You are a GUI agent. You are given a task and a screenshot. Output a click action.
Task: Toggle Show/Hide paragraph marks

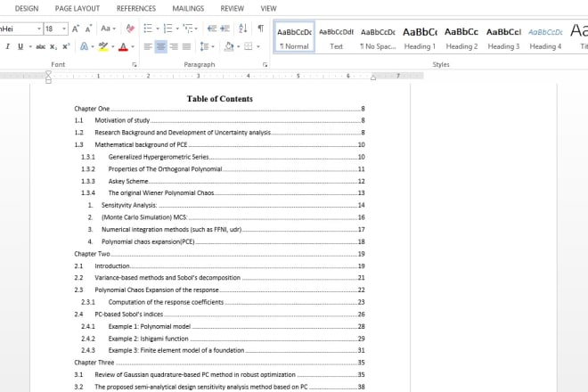click(261, 29)
